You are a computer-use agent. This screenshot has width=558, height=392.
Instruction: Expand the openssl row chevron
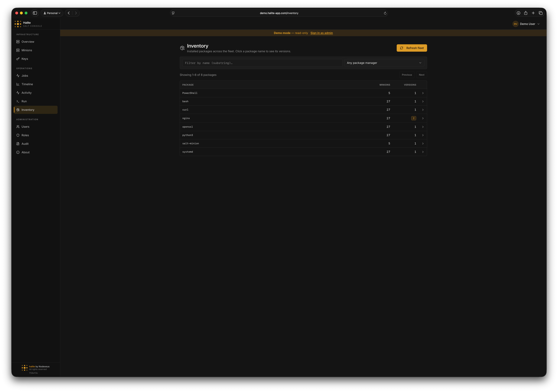pyautogui.click(x=423, y=127)
